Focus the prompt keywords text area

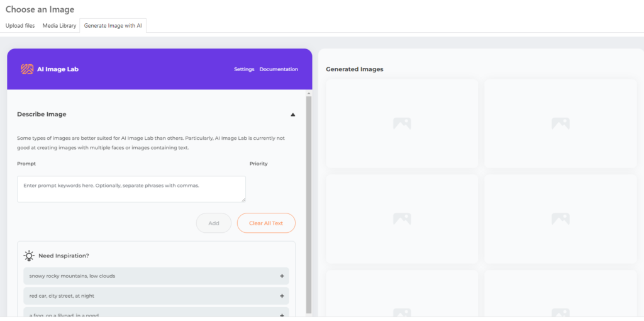[x=131, y=189]
